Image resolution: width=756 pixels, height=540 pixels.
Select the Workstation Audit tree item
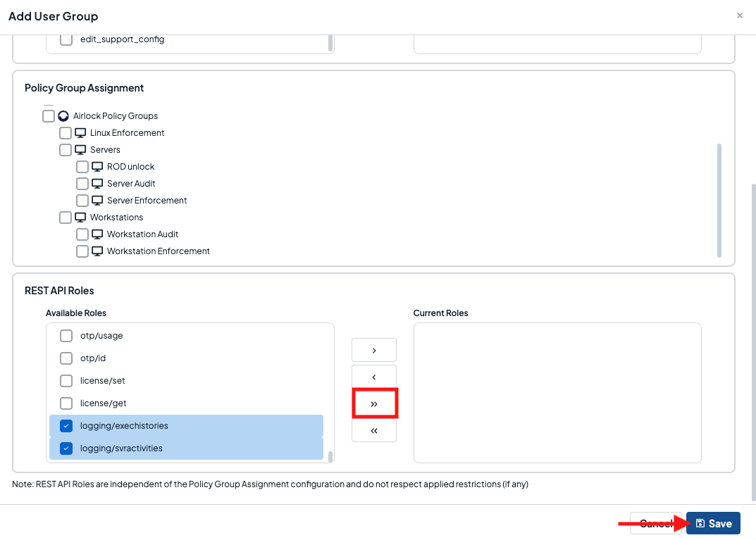coord(142,234)
